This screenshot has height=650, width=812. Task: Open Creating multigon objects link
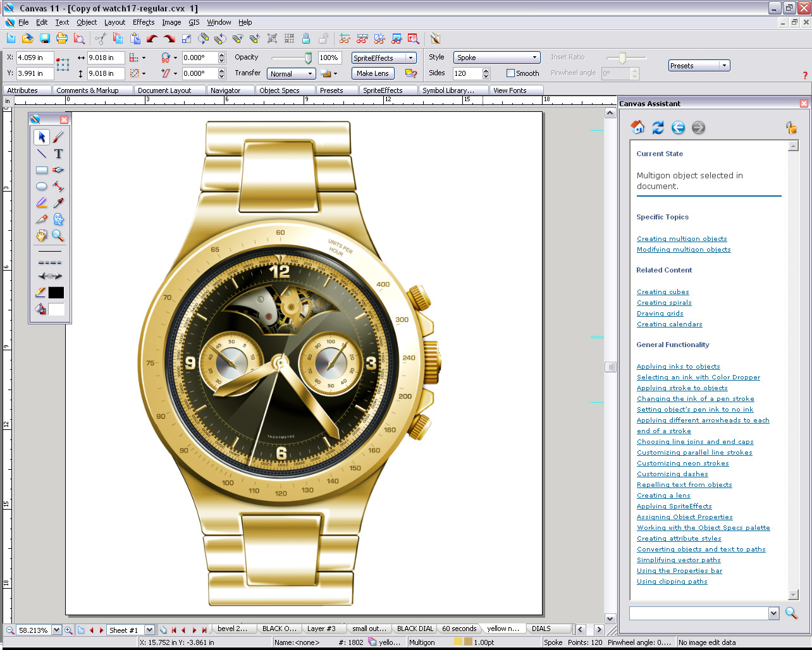coord(682,239)
